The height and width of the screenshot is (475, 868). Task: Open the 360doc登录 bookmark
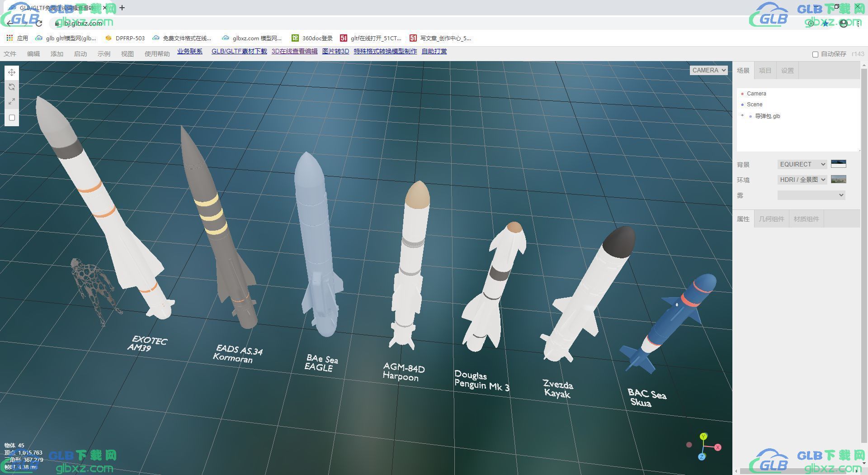coord(312,38)
